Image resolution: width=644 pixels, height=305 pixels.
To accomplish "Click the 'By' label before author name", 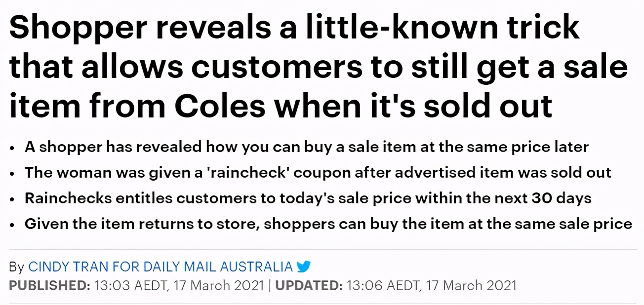I will tap(17, 267).
